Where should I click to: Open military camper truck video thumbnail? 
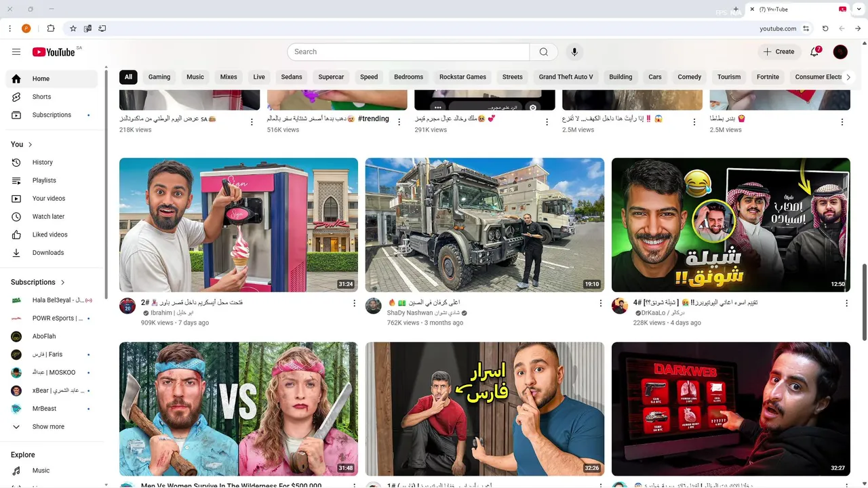tap(485, 225)
